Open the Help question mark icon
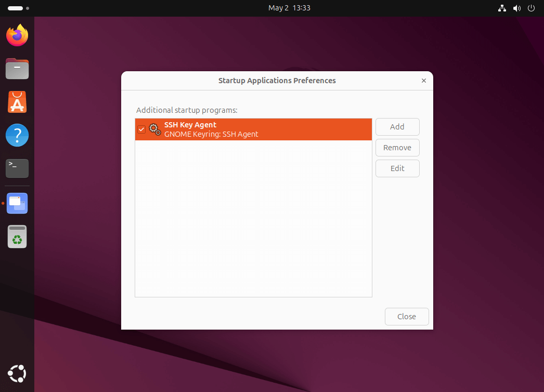544x392 pixels. tap(17, 135)
